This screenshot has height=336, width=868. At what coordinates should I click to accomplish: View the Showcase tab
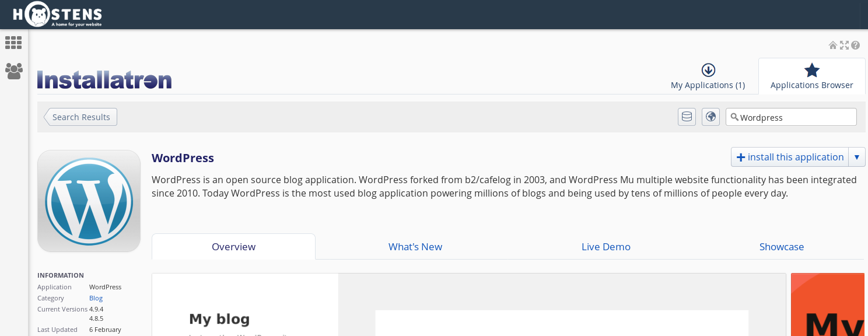point(782,247)
